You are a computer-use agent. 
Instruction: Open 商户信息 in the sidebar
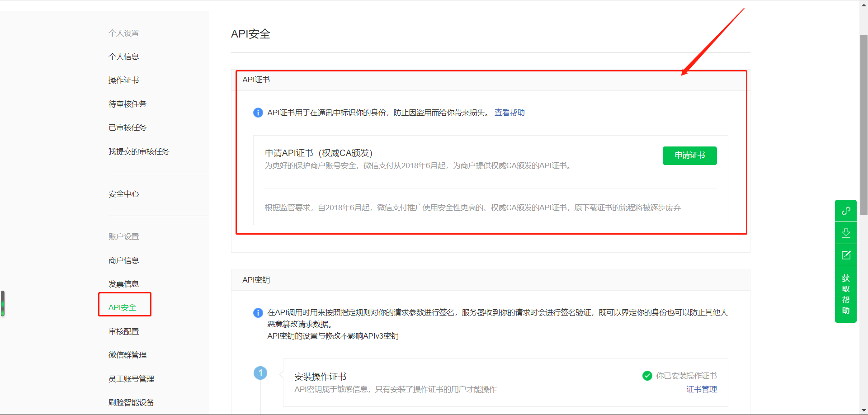124,260
